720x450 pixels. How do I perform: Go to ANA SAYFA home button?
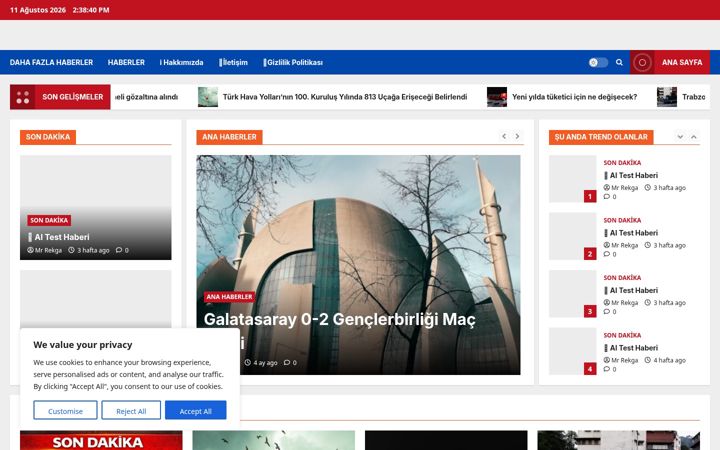[682, 62]
